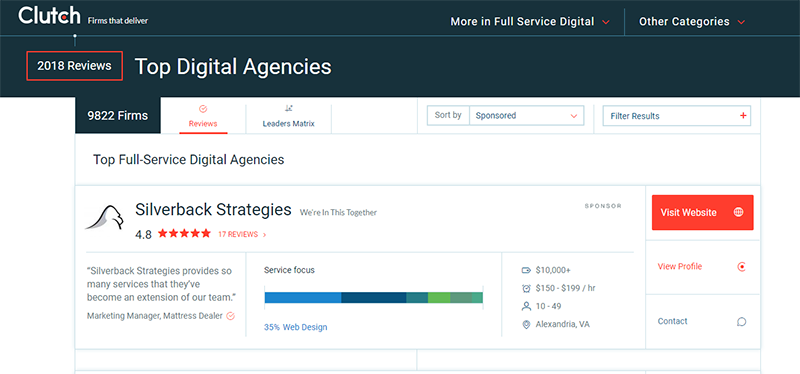The height and width of the screenshot is (374, 800).
Task: Click the light blue Web Design bar segment
Action: tap(303, 297)
